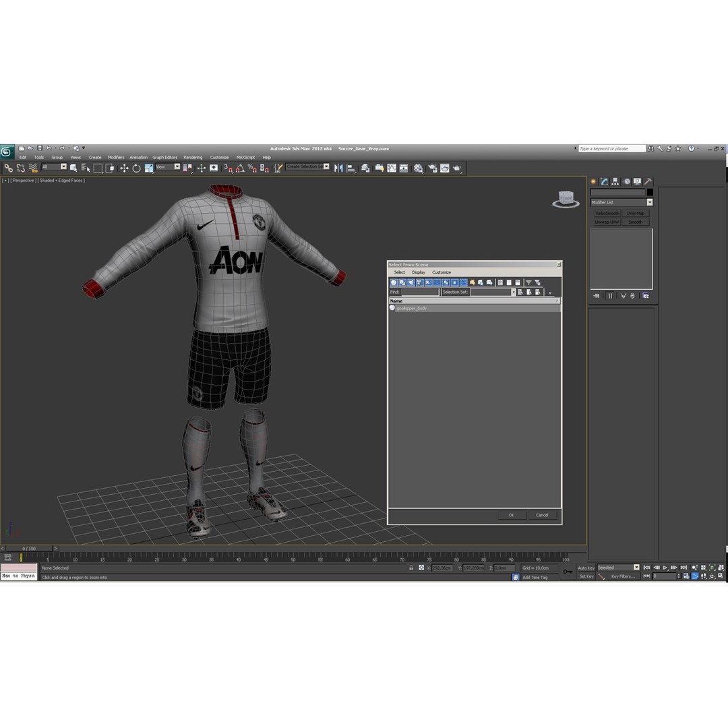Click the UVW Map modifier button
728x728 pixels.
[636, 214]
